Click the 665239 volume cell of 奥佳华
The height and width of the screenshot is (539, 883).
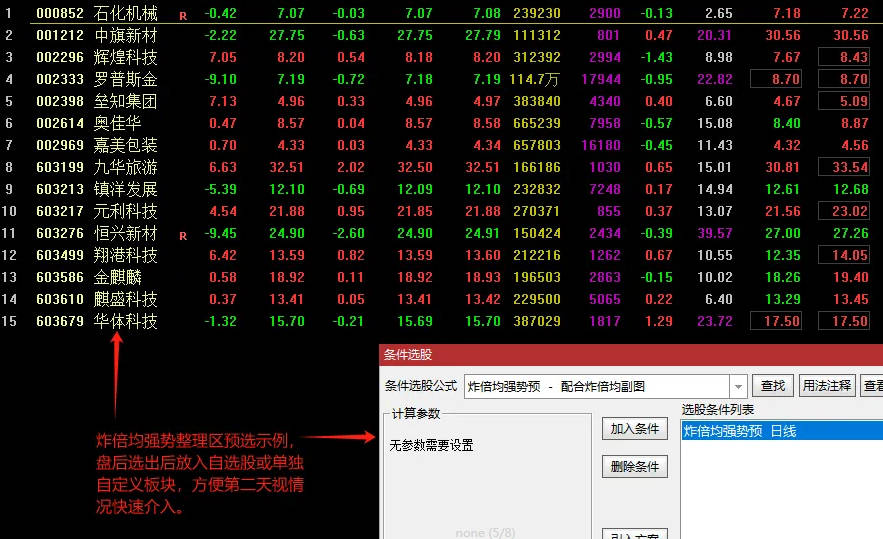537,123
